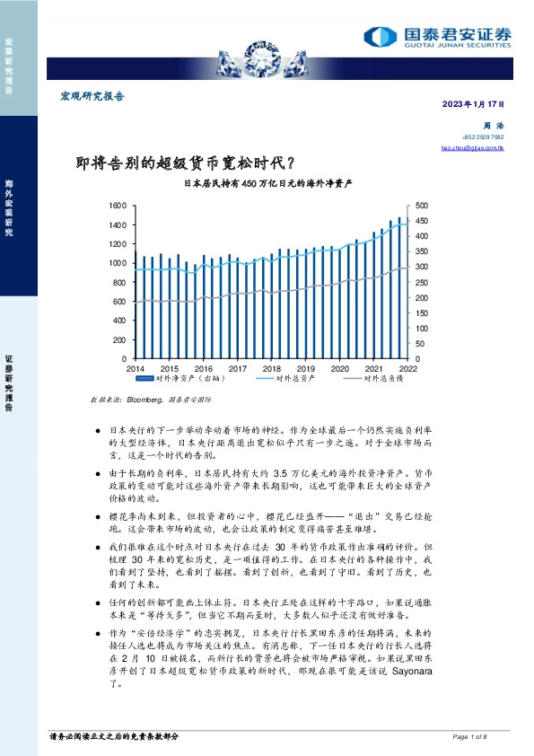
Task: Click the diamond image in the banner
Action: point(263,59)
